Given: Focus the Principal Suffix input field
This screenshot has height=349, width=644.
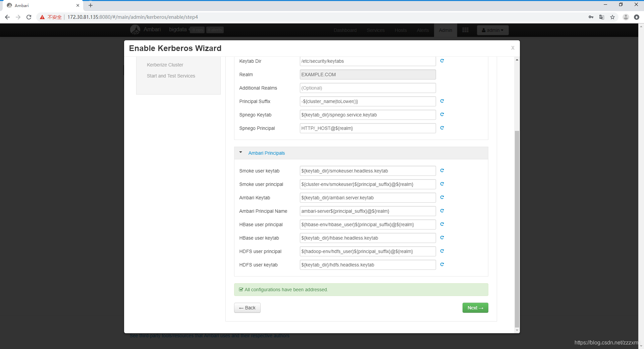Looking at the screenshot, I should pos(368,101).
